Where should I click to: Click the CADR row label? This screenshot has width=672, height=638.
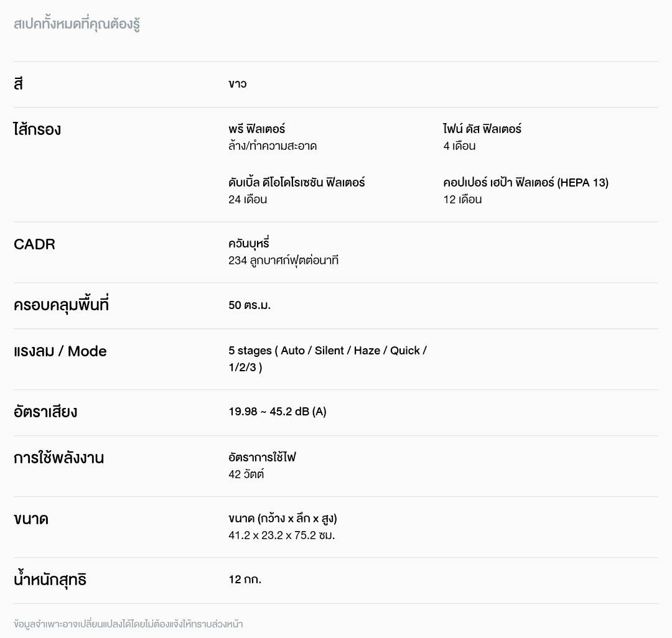(34, 244)
